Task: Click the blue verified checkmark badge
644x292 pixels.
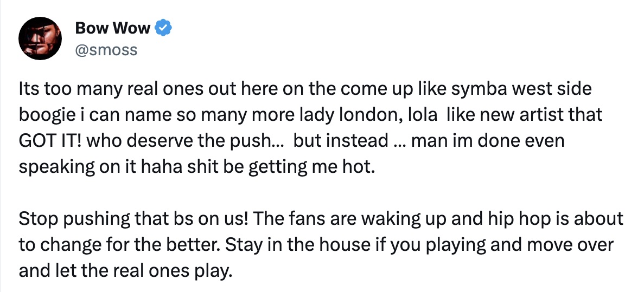Action: pos(164,28)
